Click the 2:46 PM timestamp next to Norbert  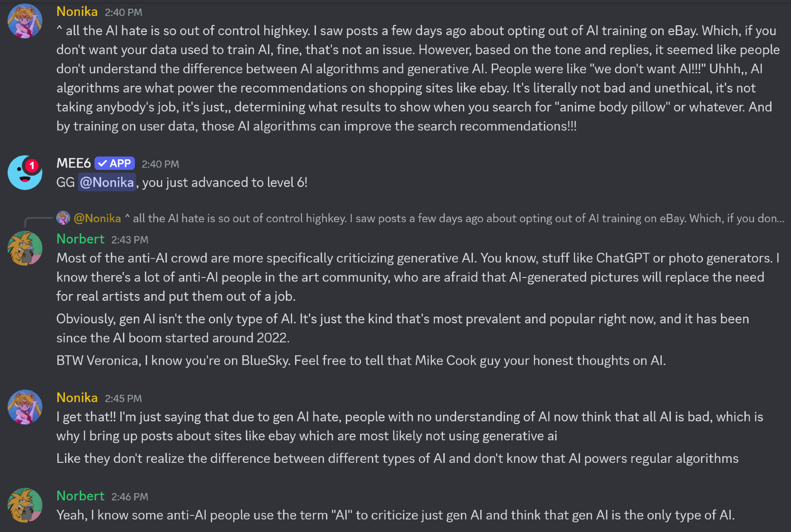point(130,497)
